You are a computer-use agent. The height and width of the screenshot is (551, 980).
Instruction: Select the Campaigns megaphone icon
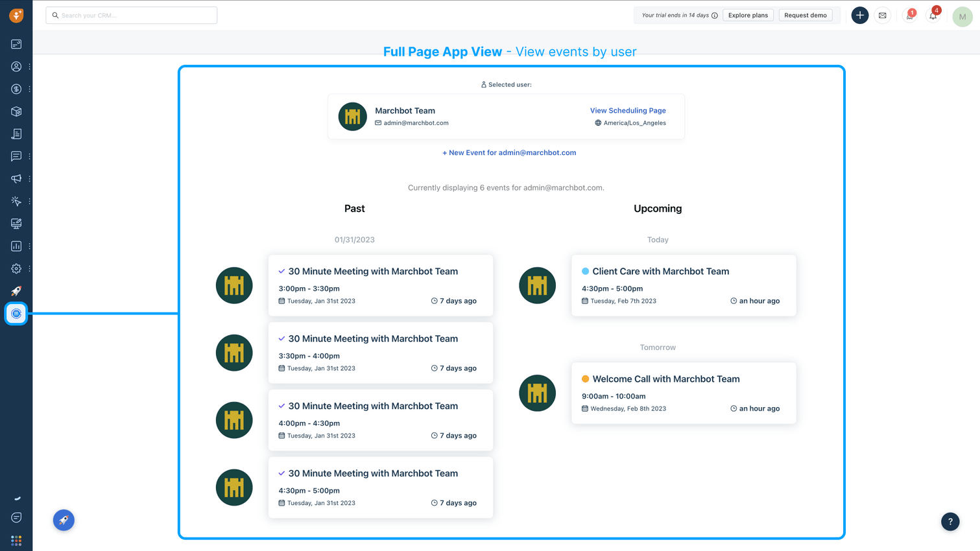pyautogui.click(x=16, y=178)
